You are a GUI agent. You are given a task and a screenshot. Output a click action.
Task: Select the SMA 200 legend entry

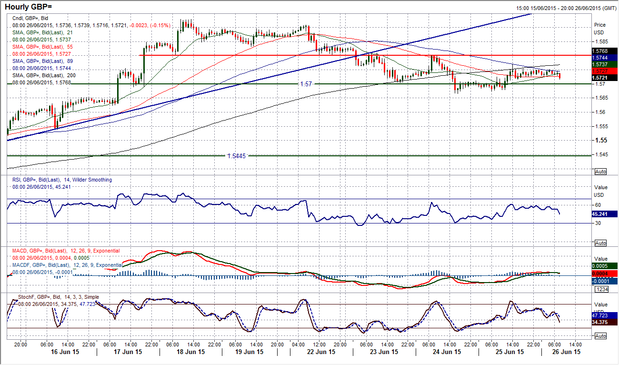pyautogui.click(x=44, y=75)
